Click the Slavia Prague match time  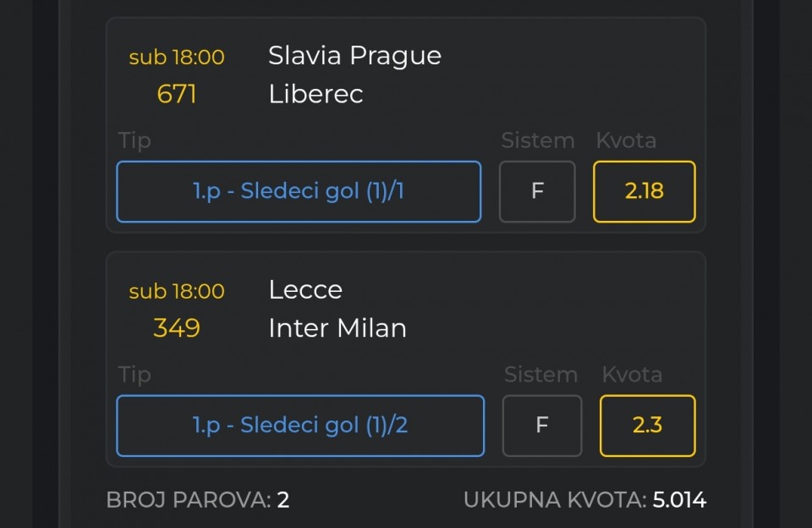click(177, 58)
